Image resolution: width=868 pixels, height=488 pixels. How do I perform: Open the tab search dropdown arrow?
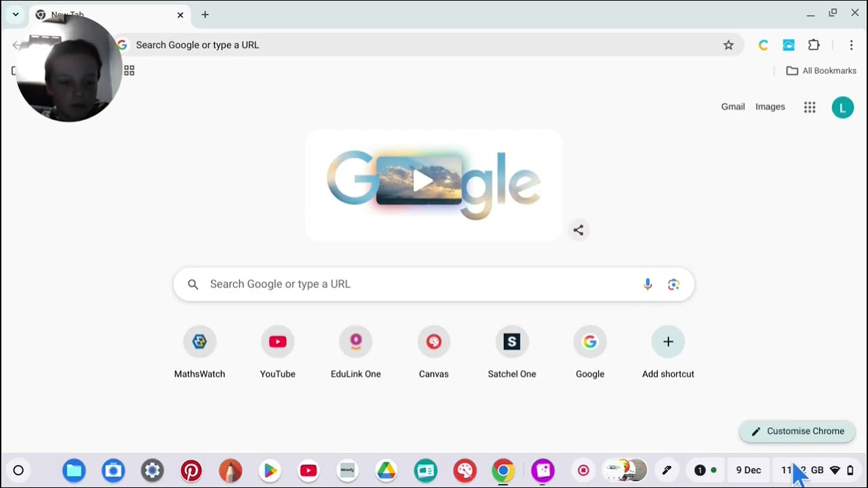pos(16,14)
